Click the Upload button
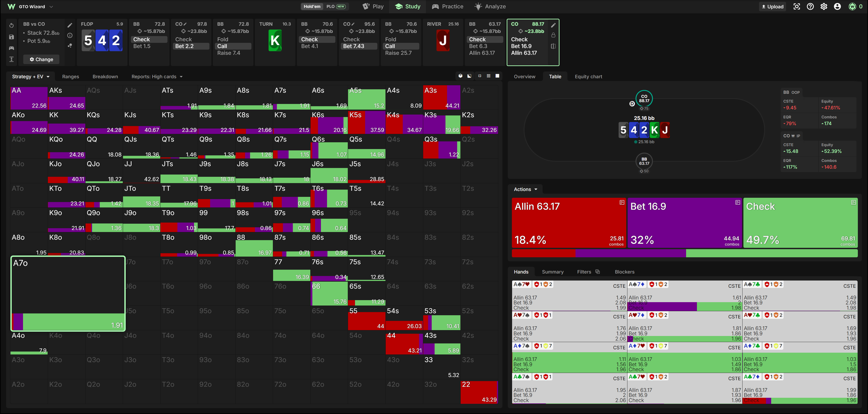Image resolution: width=868 pixels, height=414 pixels. (x=772, y=6)
